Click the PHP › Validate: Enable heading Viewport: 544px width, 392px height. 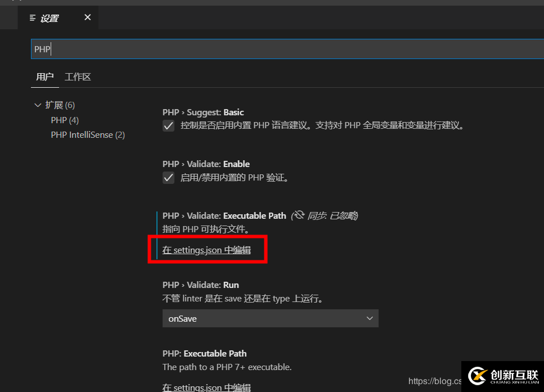coord(206,164)
